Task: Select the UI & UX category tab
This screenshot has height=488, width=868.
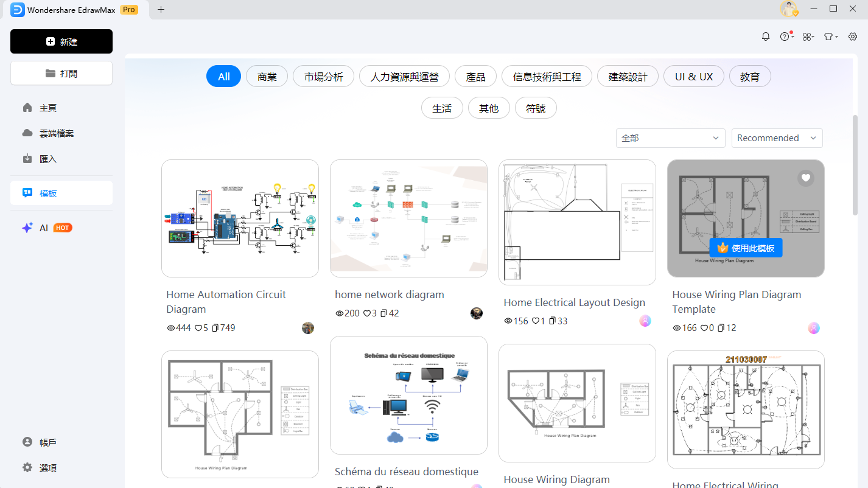Action: point(693,77)
